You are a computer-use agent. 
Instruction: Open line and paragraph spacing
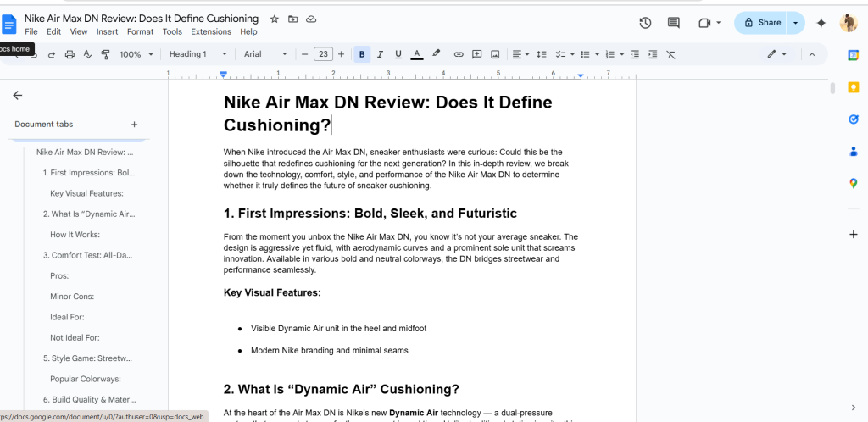click(x=542, y=54)
